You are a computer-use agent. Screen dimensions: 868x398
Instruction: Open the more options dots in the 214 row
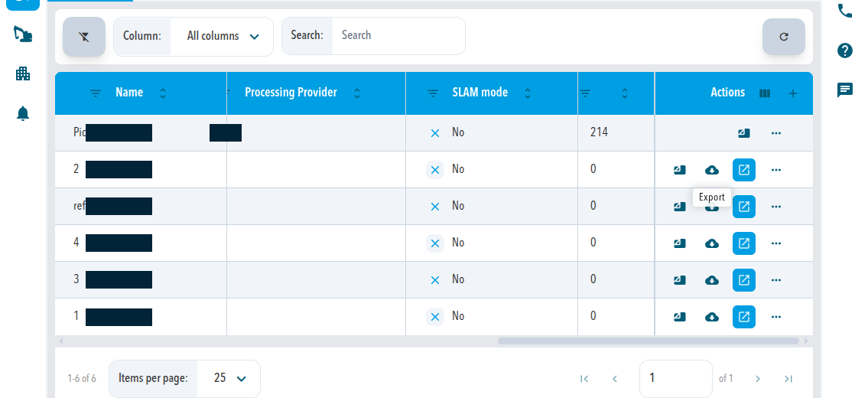pos(776,133)
